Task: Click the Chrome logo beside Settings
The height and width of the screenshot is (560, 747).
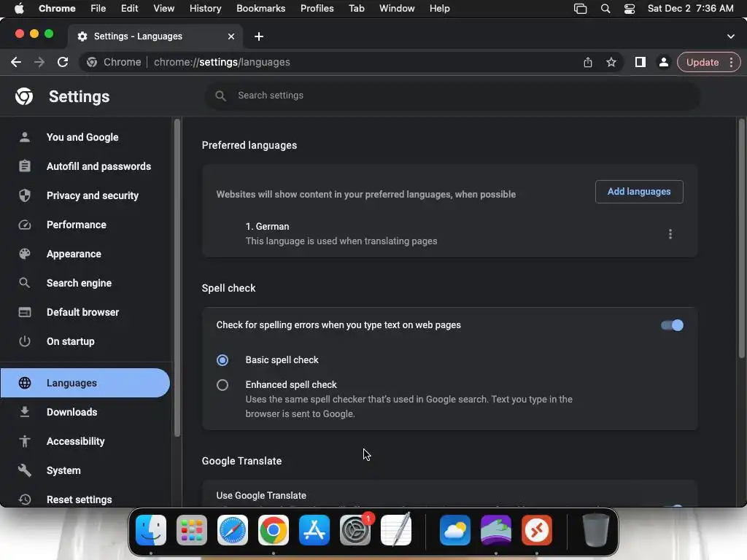Action: point(24,97)
